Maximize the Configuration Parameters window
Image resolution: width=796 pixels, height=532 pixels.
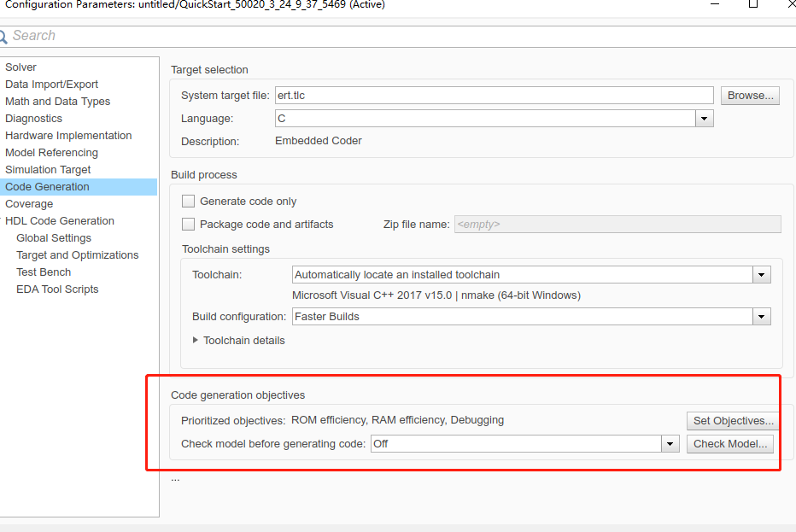tap(753, 4)
